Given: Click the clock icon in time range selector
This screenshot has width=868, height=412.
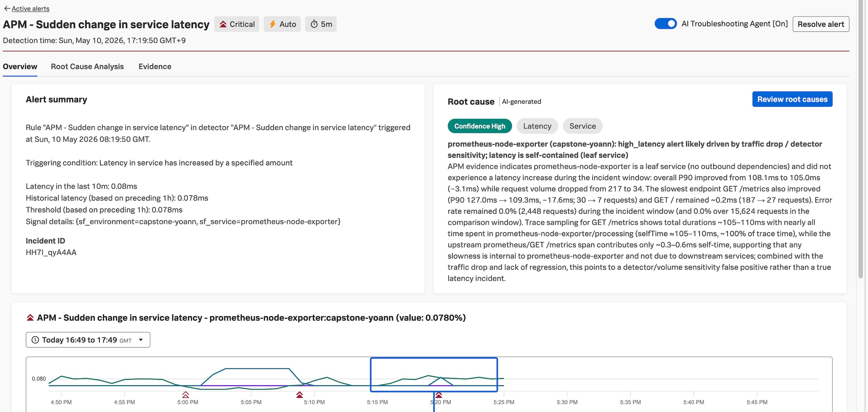Looking at the screenshot, I should pyautogui.click(x=36, y=340).
